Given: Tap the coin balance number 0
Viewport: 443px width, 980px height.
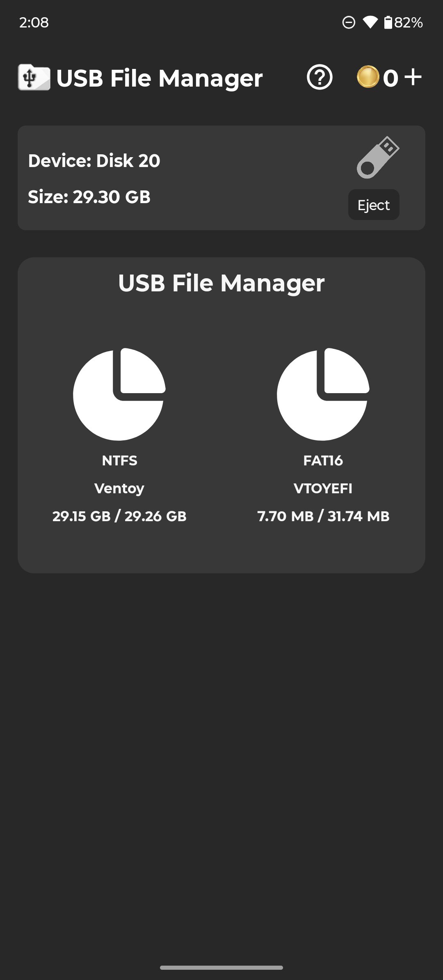Looking at the screenshot, I should pos(390,78).
